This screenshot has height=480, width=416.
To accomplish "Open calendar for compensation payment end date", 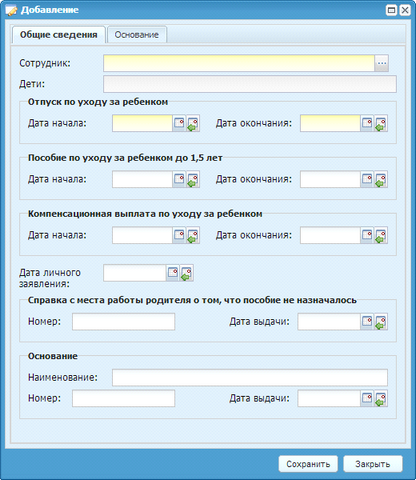I will click(x=367, y=236).
